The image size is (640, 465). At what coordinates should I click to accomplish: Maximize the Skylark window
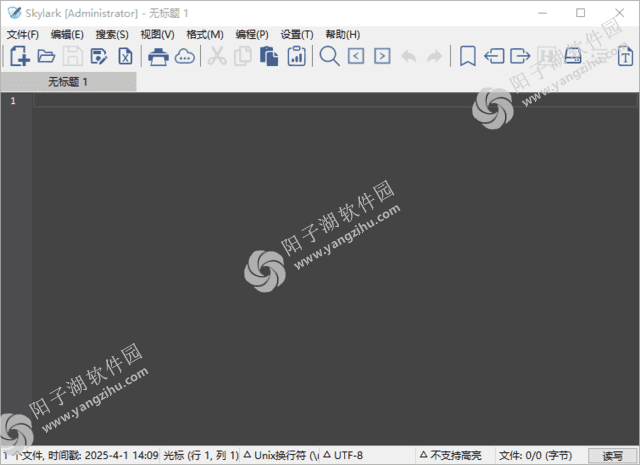coord(580,13)
